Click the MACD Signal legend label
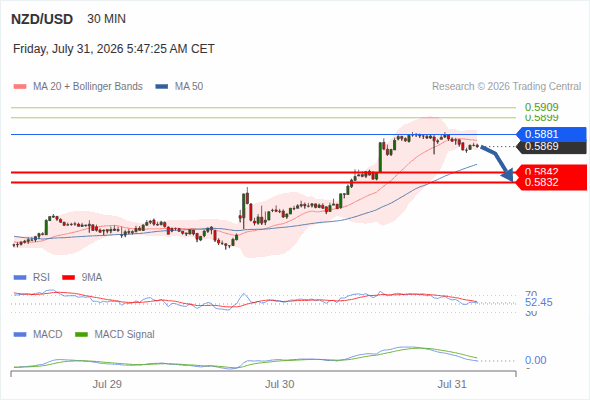Viewport: 590px width, 400px height. pos(125,335)
